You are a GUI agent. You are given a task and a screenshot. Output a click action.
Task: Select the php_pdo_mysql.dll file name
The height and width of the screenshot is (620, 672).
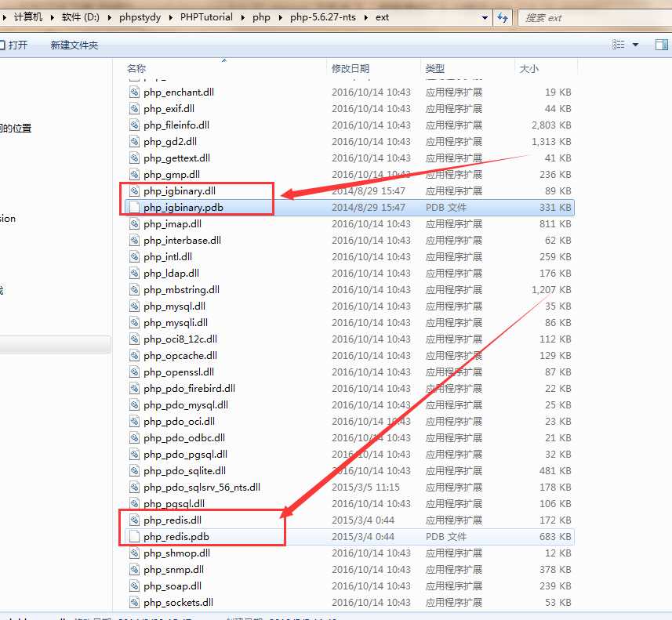(186, 405)
